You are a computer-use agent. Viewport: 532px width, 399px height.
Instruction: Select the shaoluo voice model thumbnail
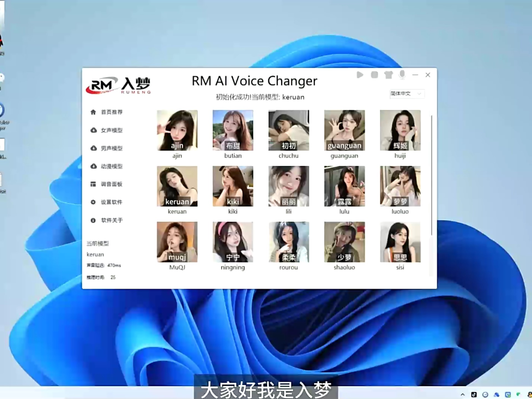(x=344, y=242)
